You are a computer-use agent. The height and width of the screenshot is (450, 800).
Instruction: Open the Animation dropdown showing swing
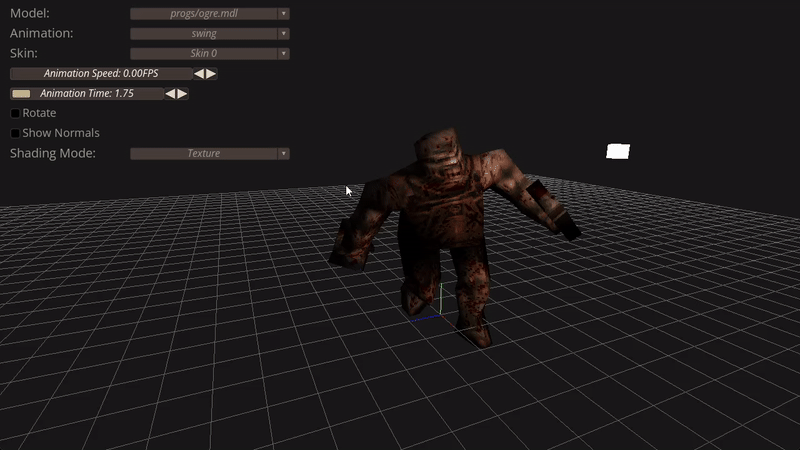point(210,34)
